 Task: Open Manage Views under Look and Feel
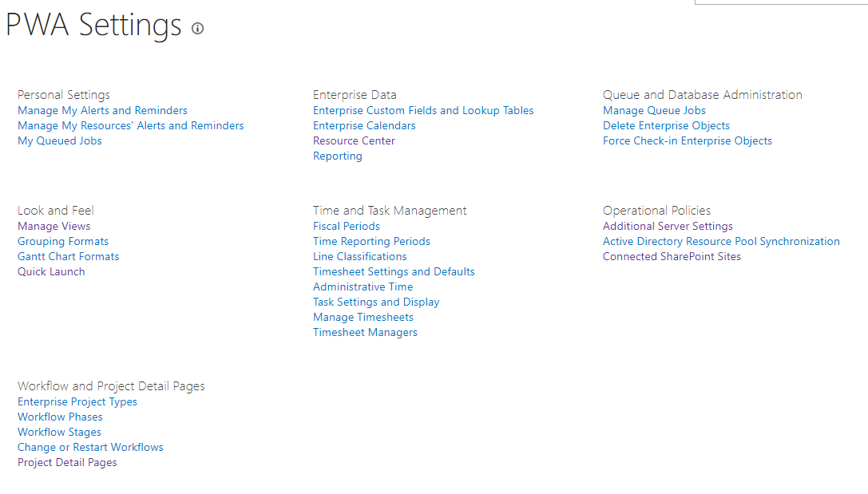pos(54,227)
